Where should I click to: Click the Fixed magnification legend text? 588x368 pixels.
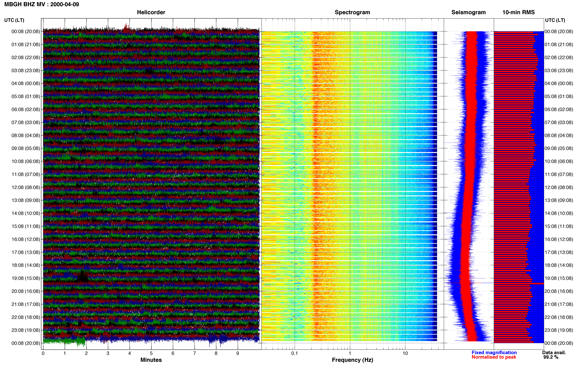494,352
